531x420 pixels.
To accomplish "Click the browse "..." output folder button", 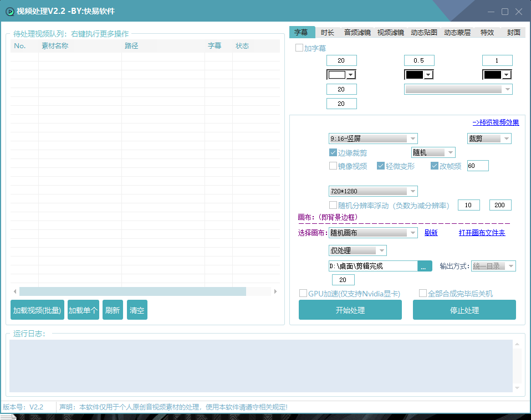I will click(425, 266).
